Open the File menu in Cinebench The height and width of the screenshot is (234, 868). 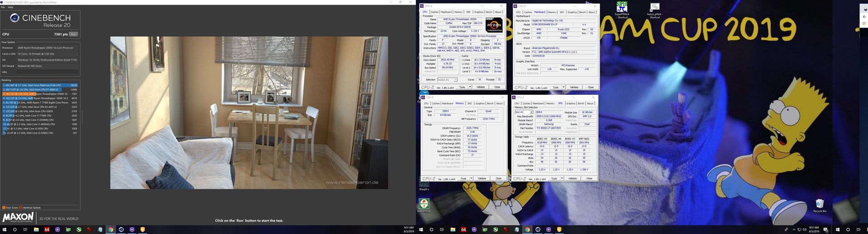(x=3, y=7)
